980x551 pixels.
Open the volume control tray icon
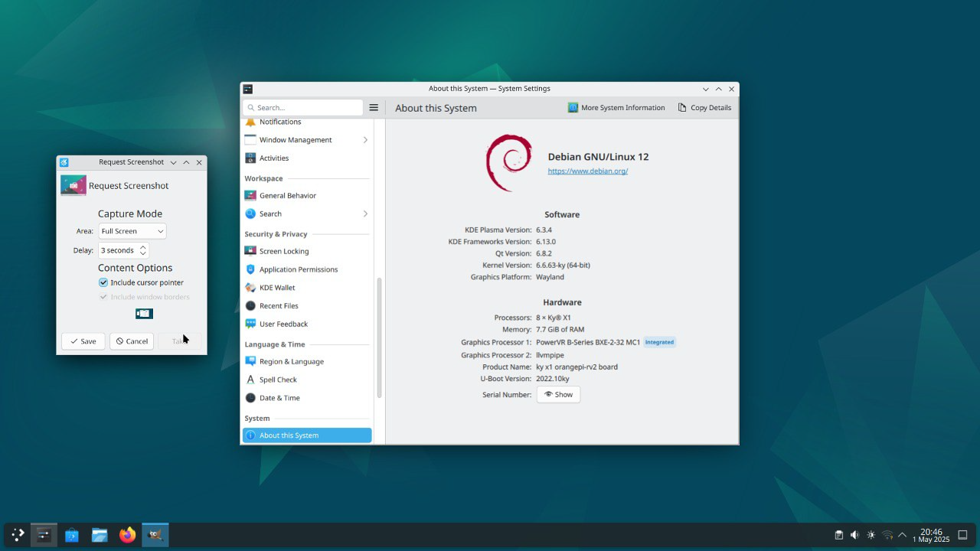point(854,535)
